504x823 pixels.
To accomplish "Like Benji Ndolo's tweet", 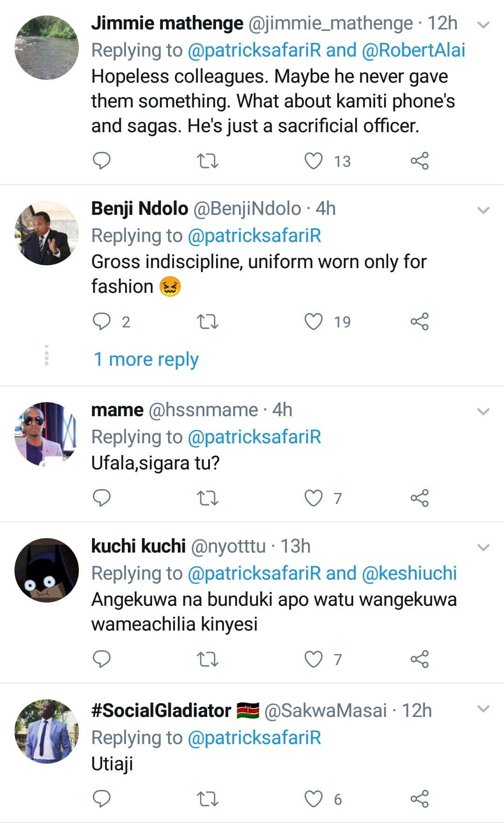I will 314,322.
